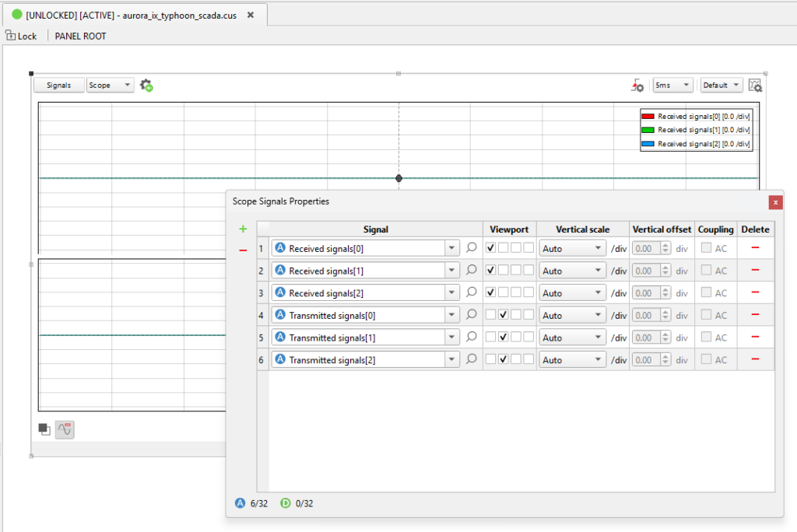Screen dimensions: 797x532
Task: Select the aurora_ix_typhoon_scada.cus tab
Action: coord(132,15)
